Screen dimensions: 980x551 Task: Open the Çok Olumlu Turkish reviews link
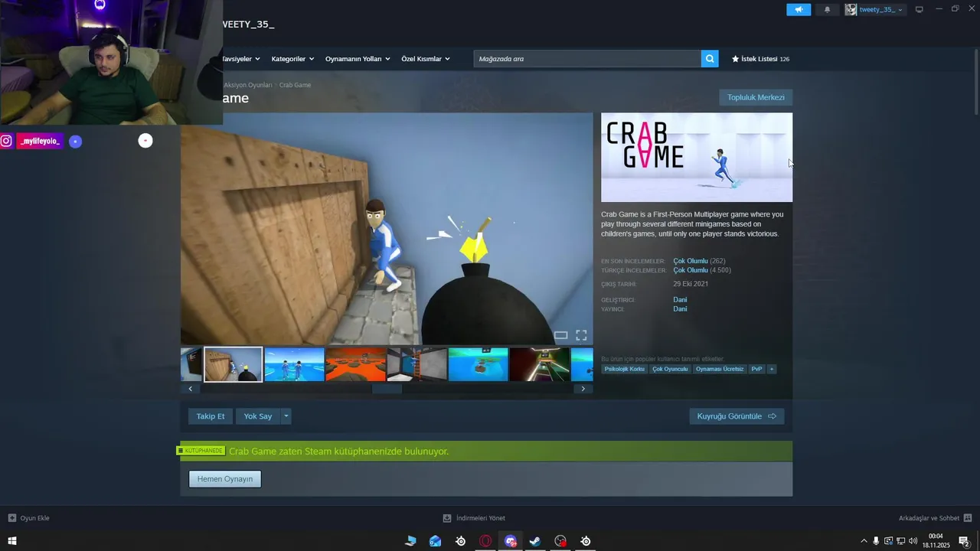tap(691, 270)
